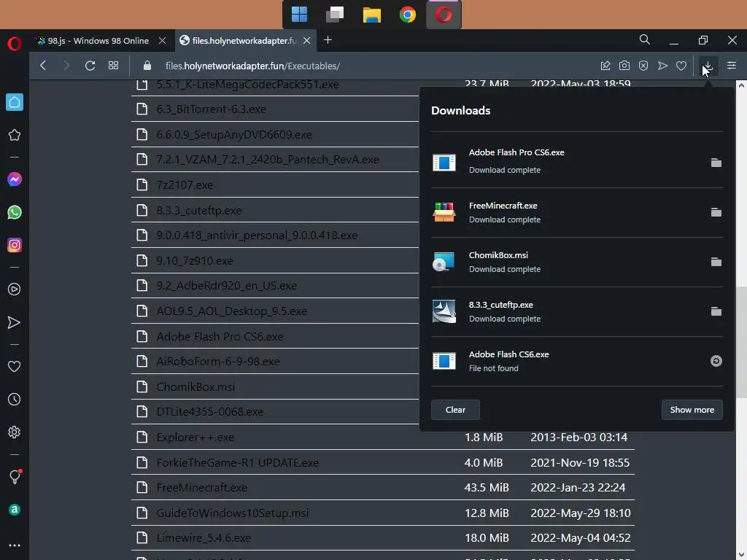The height and width of the screenshot is (560, 747).
Task: Download DTLite4355-0068.exe link
Action: pyautogui.click(x=209, y=411)
